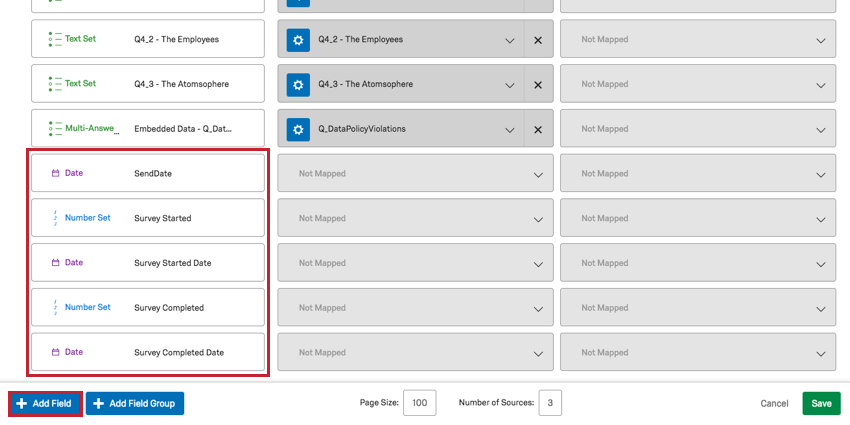Click the calendar icon on SendDate field

(x=56, y=173)
